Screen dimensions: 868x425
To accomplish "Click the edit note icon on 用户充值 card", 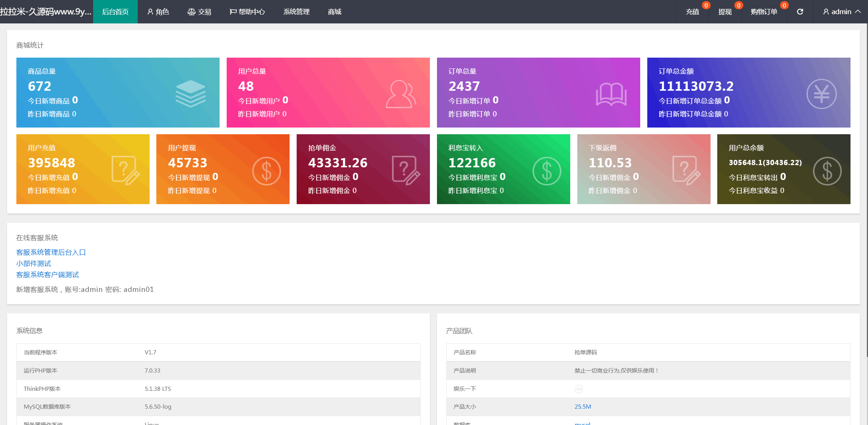I will pos(125,170).
